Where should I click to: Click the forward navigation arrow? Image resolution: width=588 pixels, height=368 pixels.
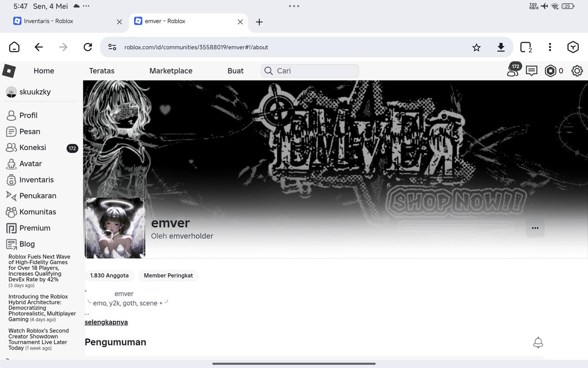(63, 47)
